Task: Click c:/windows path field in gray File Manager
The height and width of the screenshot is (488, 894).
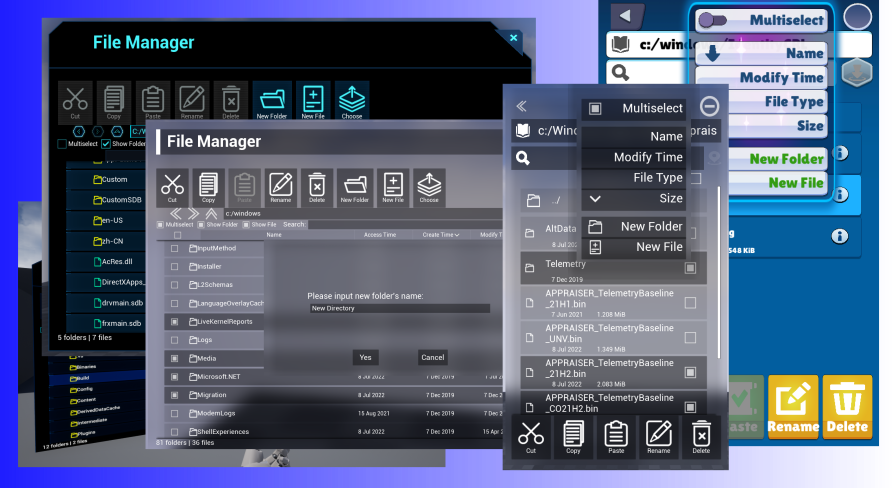Action: point(361,214)
